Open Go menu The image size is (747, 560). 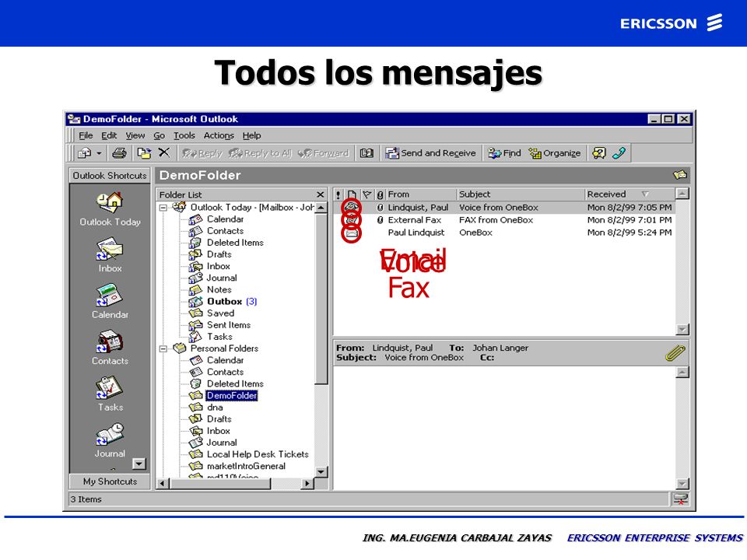tap(159, 135)
